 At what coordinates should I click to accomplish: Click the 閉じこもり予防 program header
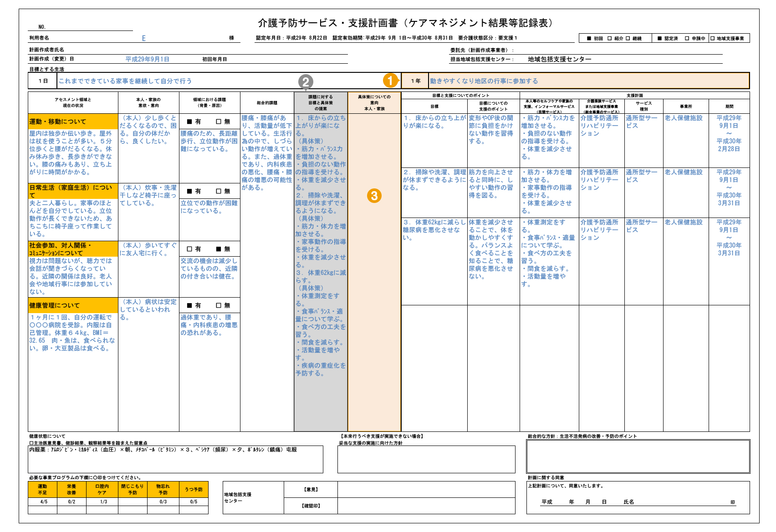click(x=133, y=489)
